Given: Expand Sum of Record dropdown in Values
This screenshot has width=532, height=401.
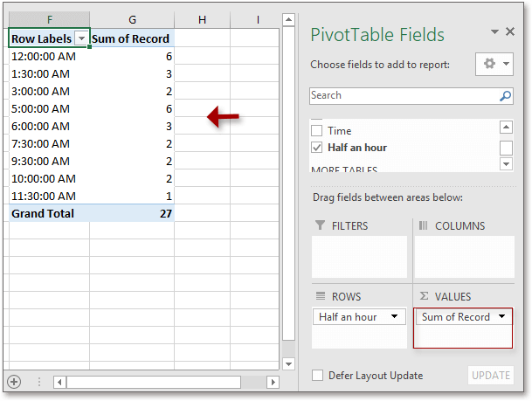Looking at the screenshot, I should (x=502, y=316).
